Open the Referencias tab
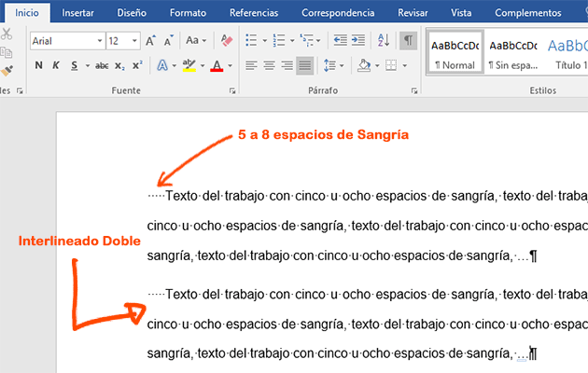Viewport: 588px width, 373px height. 254,13
